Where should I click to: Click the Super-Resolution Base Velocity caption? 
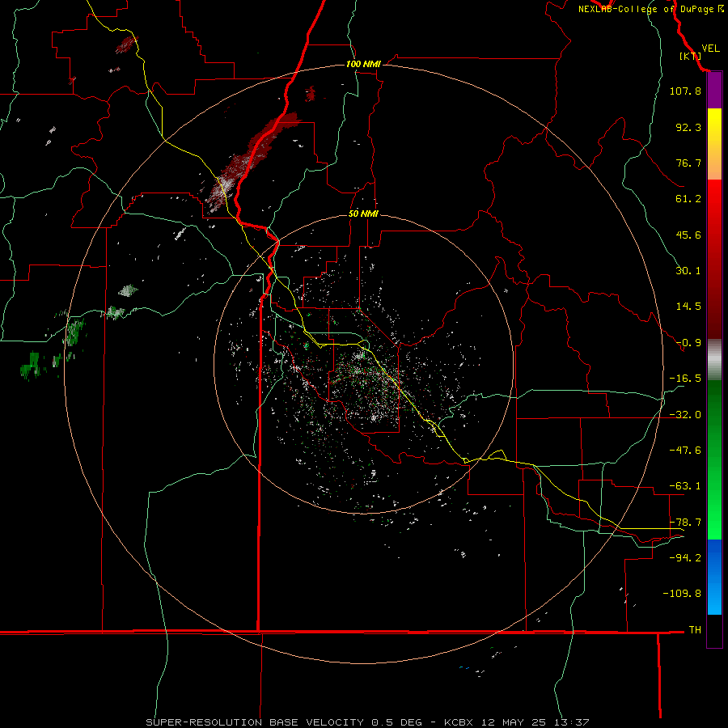tap(367, 722)
